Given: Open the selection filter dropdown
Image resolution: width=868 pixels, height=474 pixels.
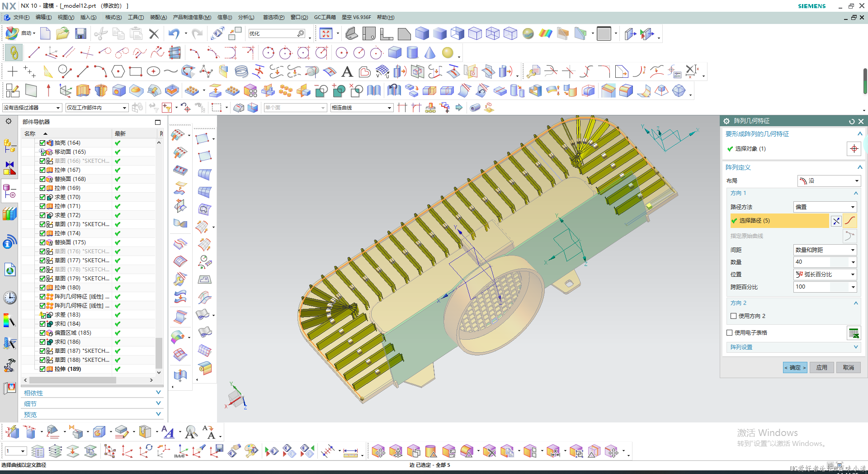Looking at the screenshot, I should coord(31,108).
